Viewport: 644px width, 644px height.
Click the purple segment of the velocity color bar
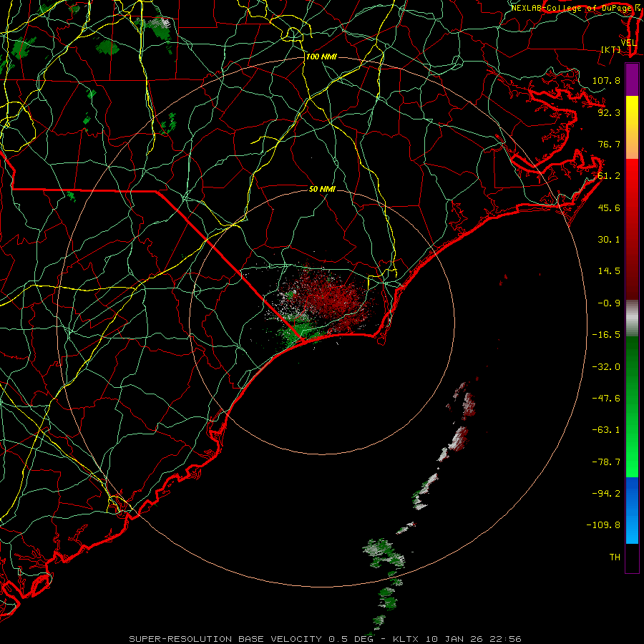coord(632,79)
